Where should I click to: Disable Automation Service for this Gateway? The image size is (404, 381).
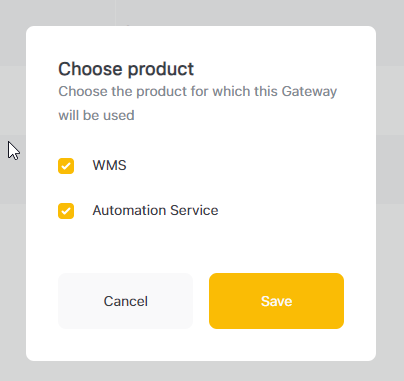click(x=66, y=211)
